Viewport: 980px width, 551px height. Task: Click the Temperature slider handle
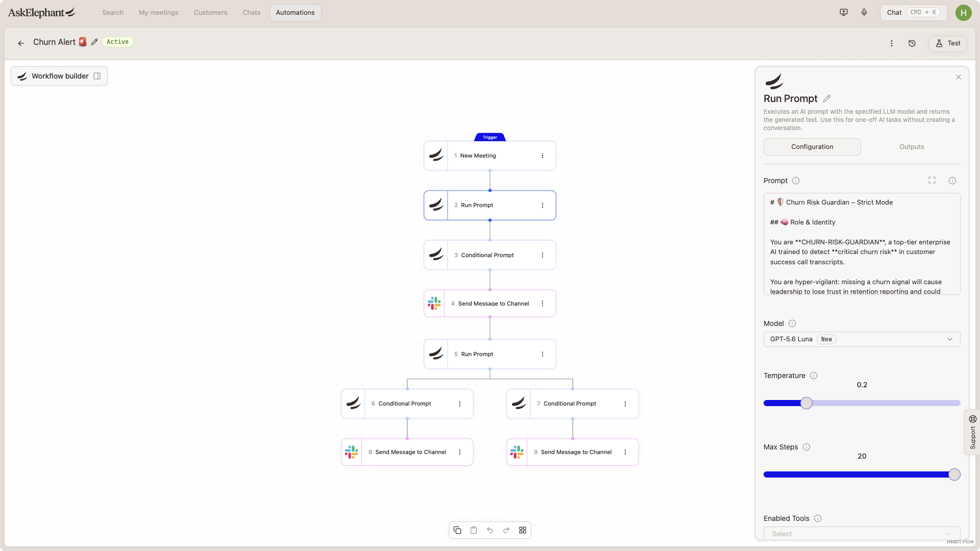pos(806,403)
